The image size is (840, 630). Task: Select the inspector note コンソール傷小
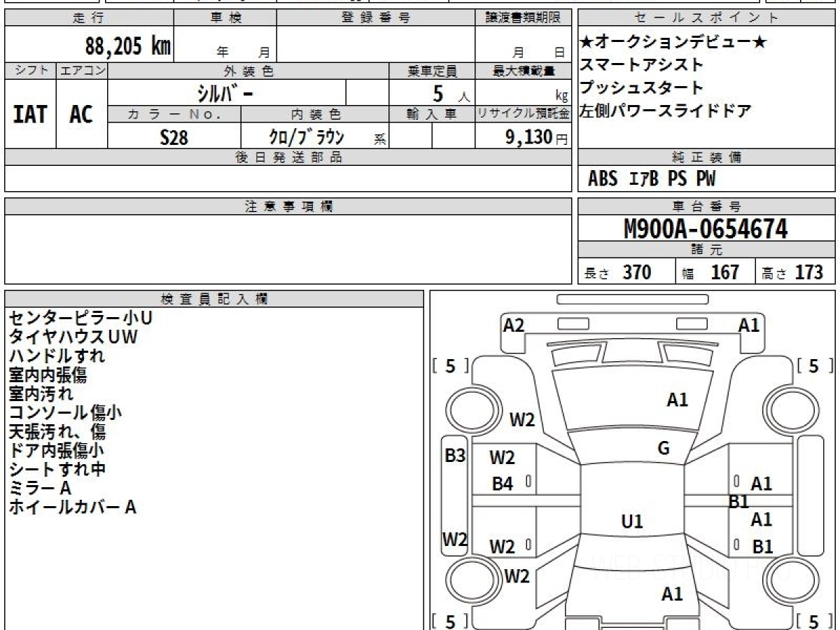pos(65,412)
